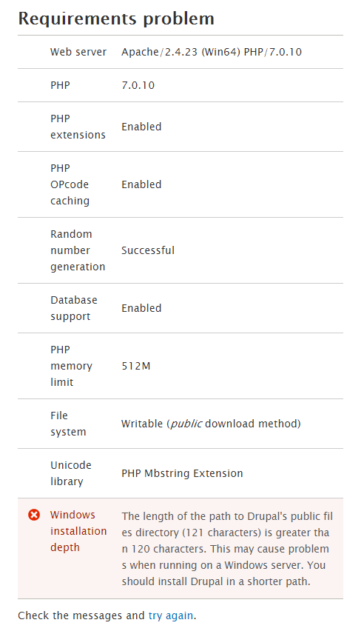364x634 pixels.
Task: Open the 'try again' link
Action: point(170,615)
